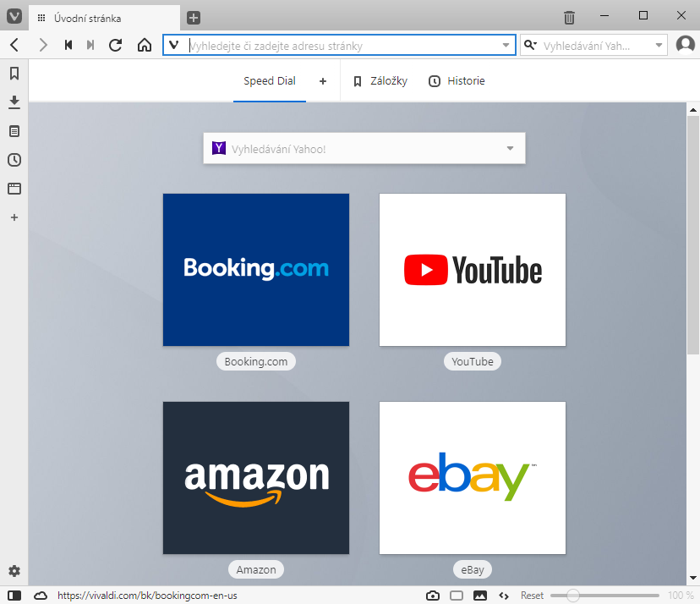Click the Yahoo Y logo in search box
The height and width of the screenshot is (604, 700).
[x=219, y=148]
